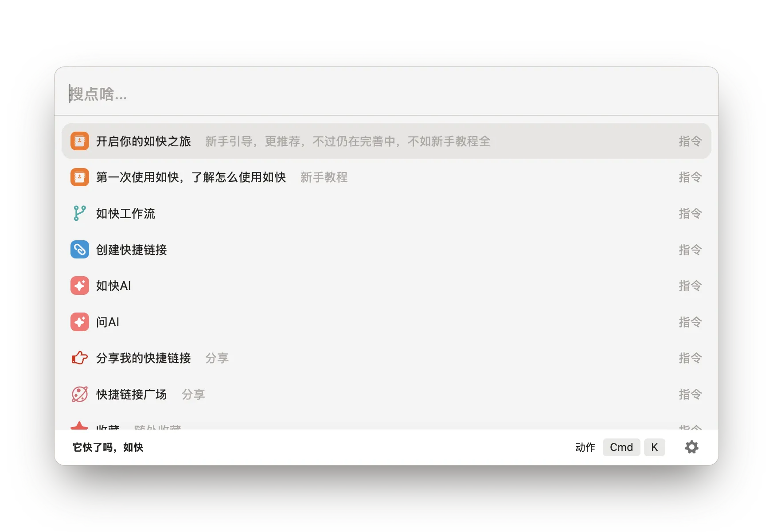773x532 pixels.
Task: Select 分享我的快捷链接 item
Action: [386, 358]
